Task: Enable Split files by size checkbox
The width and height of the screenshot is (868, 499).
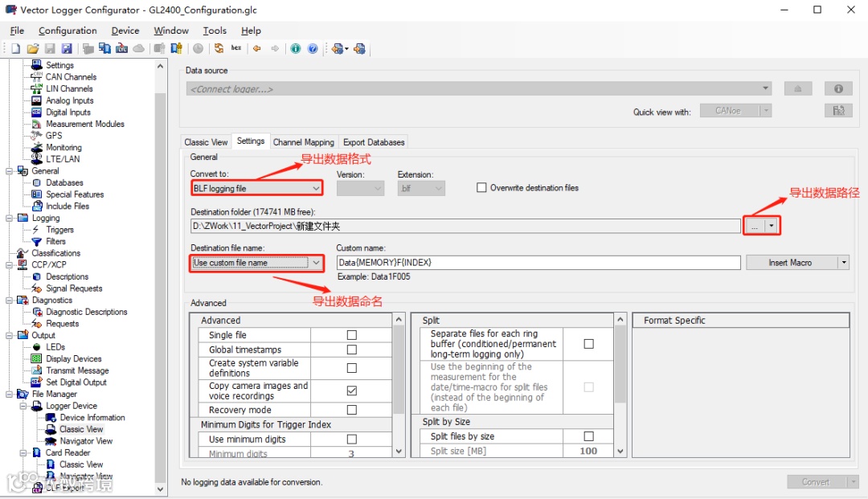Action: 589,436
